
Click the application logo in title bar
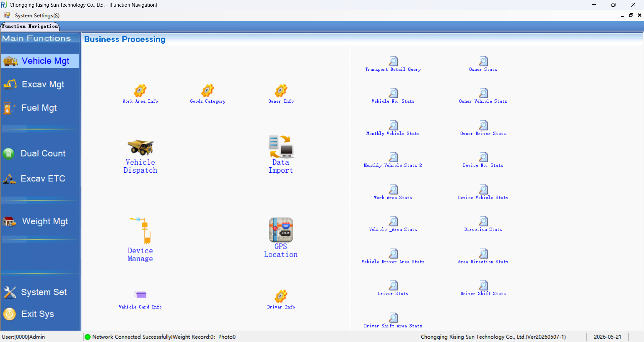tap(4, 5)
